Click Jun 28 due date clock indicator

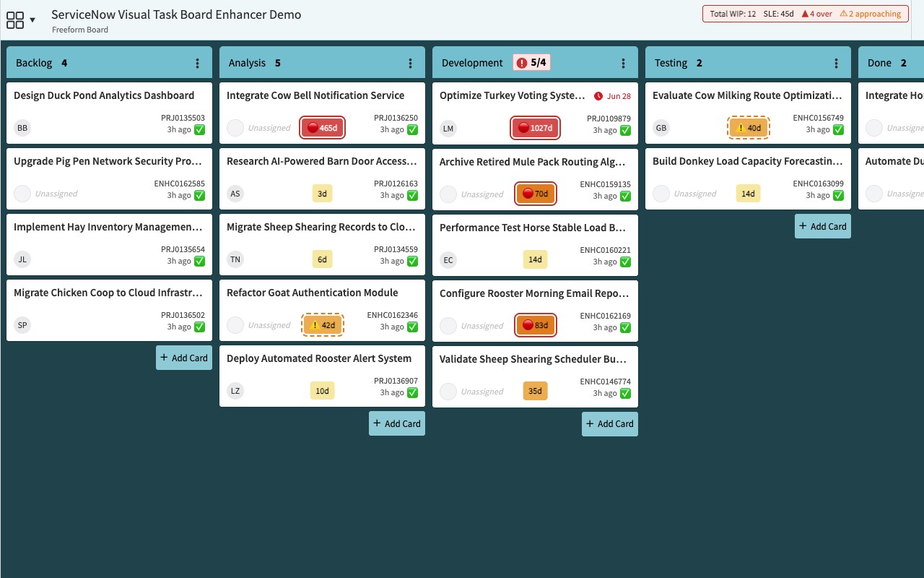pos(612,96)
